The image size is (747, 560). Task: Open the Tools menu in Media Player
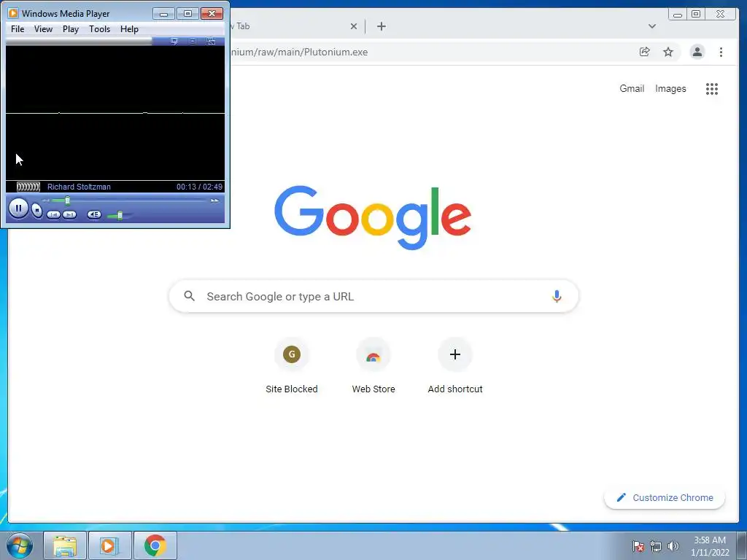point(99,29)
